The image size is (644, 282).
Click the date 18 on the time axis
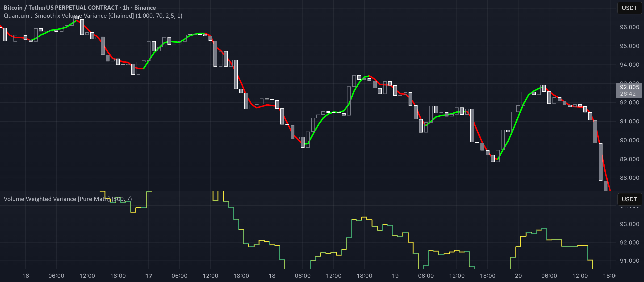[x=272, y=276]
